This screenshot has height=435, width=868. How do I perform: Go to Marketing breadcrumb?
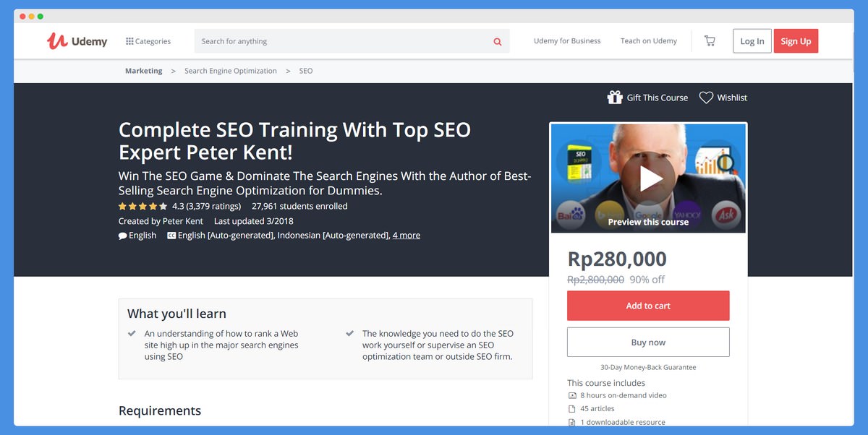coord(143,71)
